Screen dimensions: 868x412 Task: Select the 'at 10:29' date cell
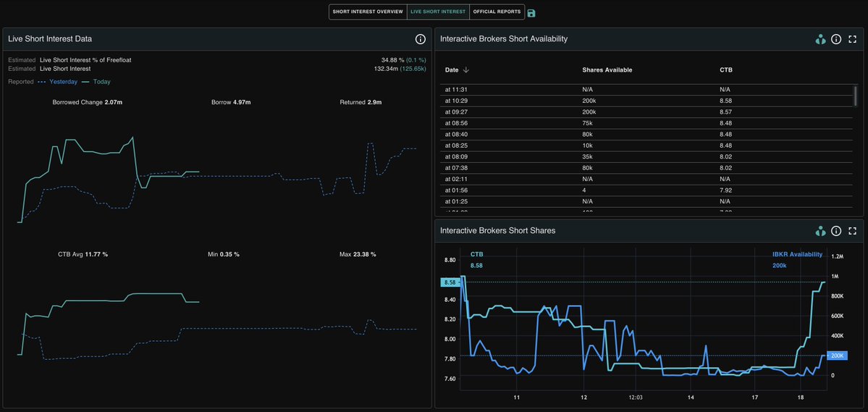[x=456, y=101]
